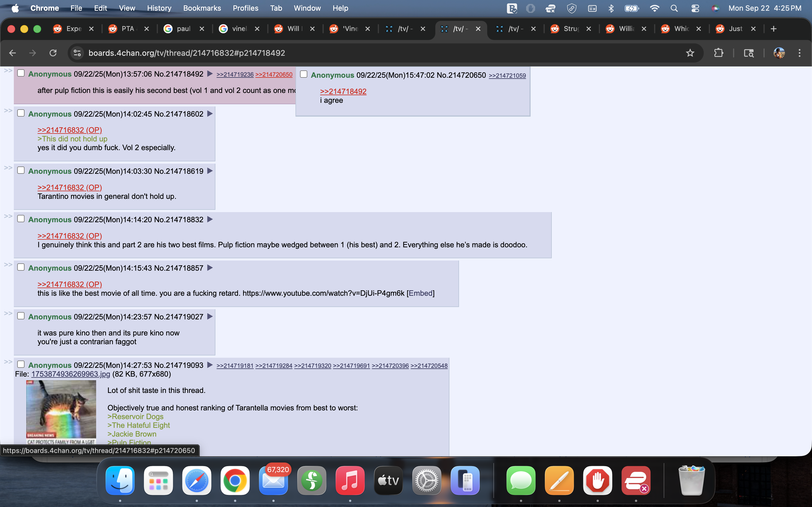The width and height of the screenshot is (812, 507).
Task: Open the Chrome extensions puzzle icon
Action: pos(718,53)
